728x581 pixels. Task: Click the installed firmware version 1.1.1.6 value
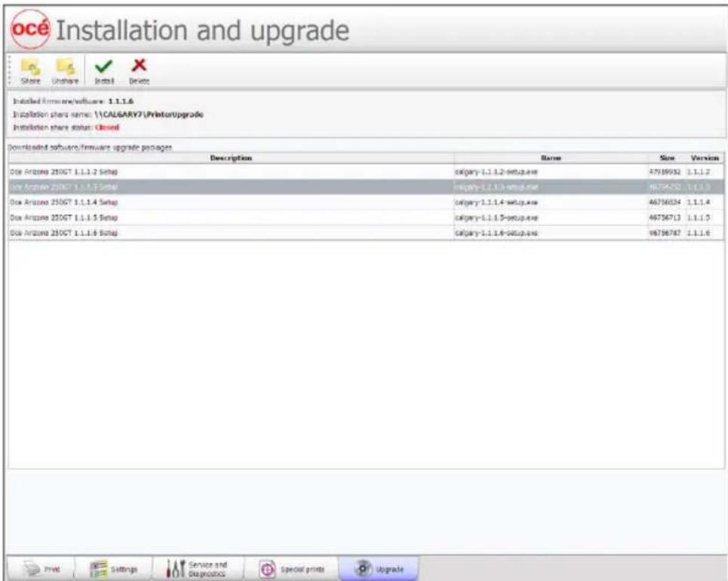tap(121, 101)
